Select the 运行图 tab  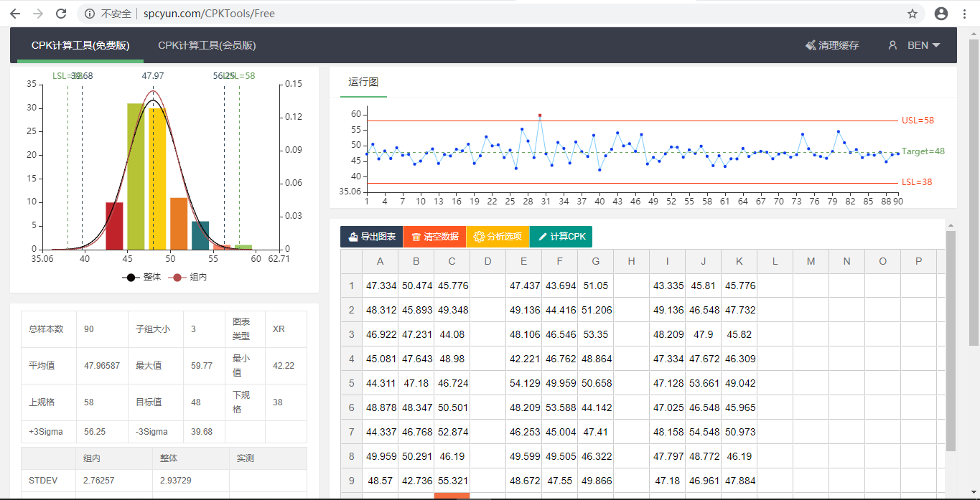pos(363,82)
